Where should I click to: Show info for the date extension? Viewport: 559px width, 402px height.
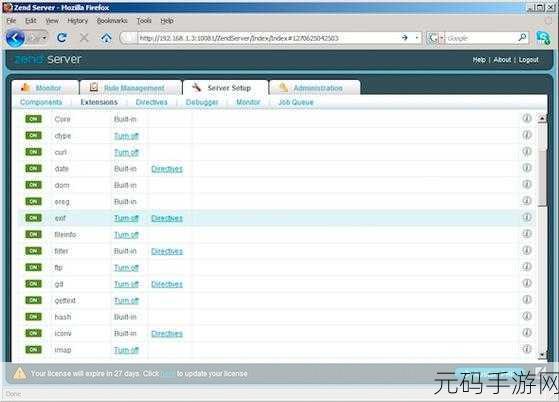(x=527, y=168)
